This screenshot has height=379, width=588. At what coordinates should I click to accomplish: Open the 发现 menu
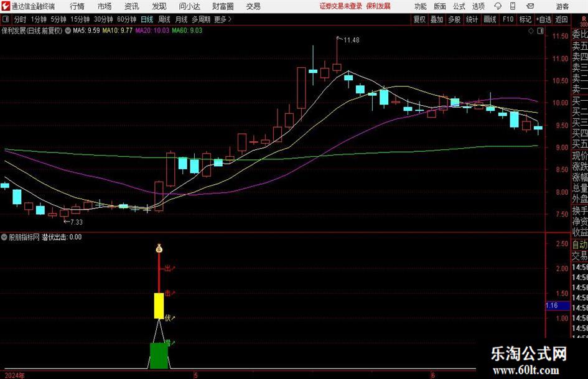(159, 6)
